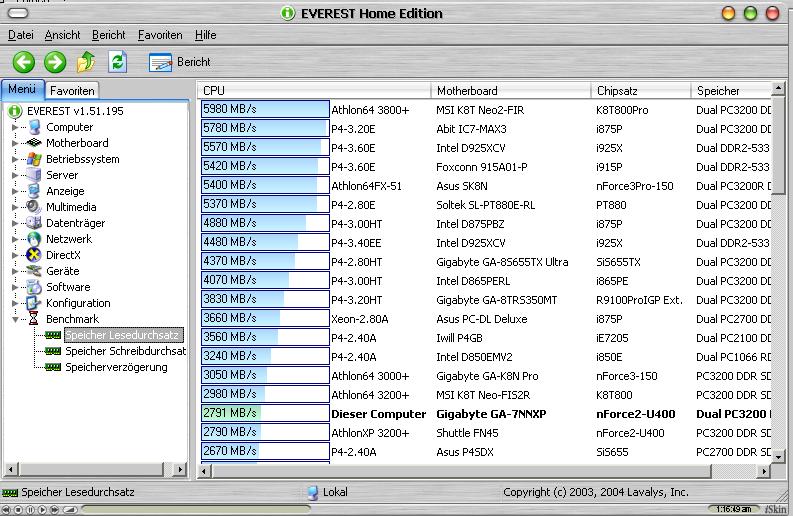Viewport: 793px width, 516px height.
Task: Open the Ansicht menu
Action: [62, 35]
